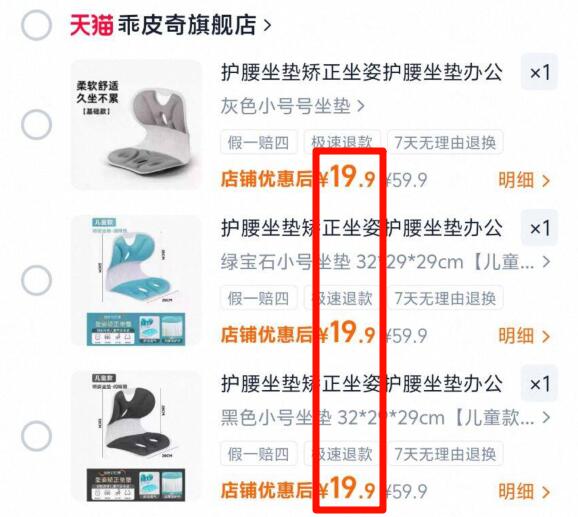
Task: Open gray cushion product thumbnail
Action: click(136, 125)
